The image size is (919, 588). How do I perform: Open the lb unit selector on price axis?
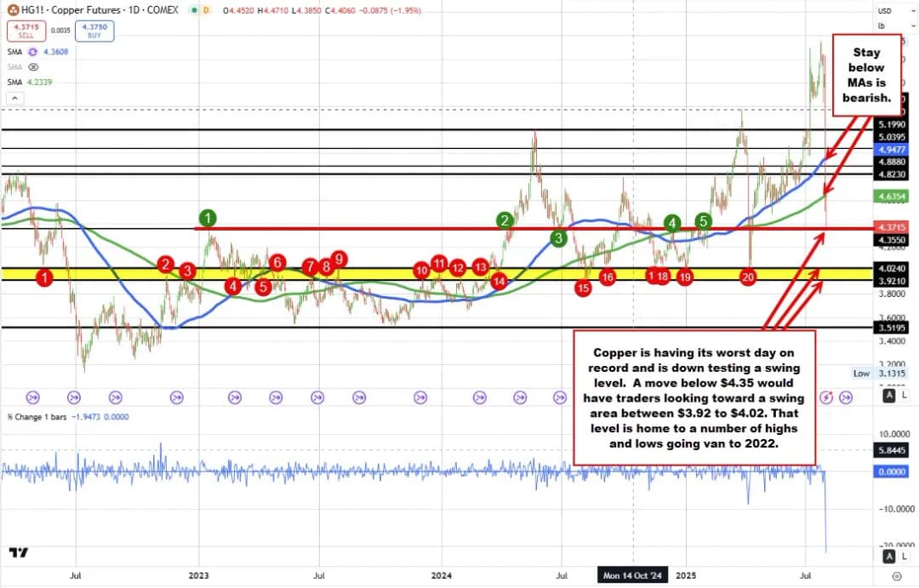884,25
